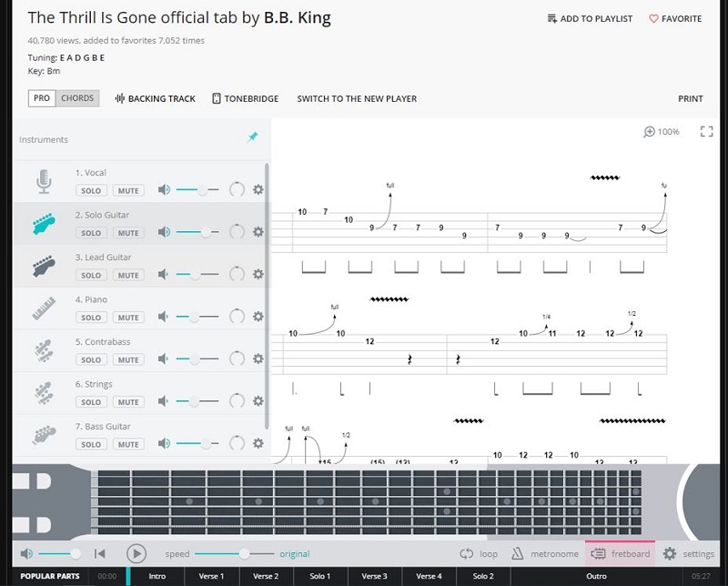Click the Strings instrument icon
728x586 pixels.
(44, 393)
